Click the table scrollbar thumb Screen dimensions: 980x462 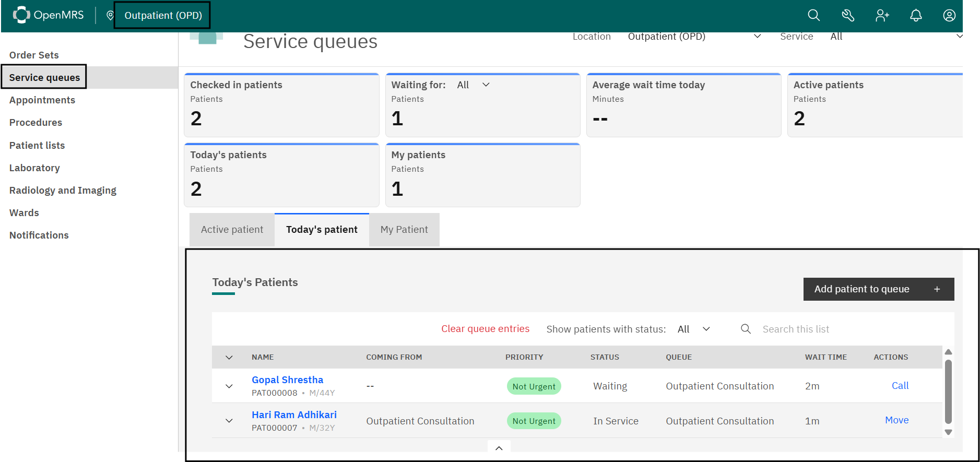pyautogui.click(x=949, y=392)
